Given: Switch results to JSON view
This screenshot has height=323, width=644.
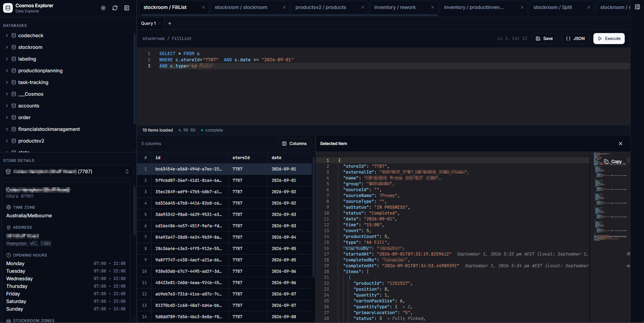Looking at the screenshot, I should [575, 39].
